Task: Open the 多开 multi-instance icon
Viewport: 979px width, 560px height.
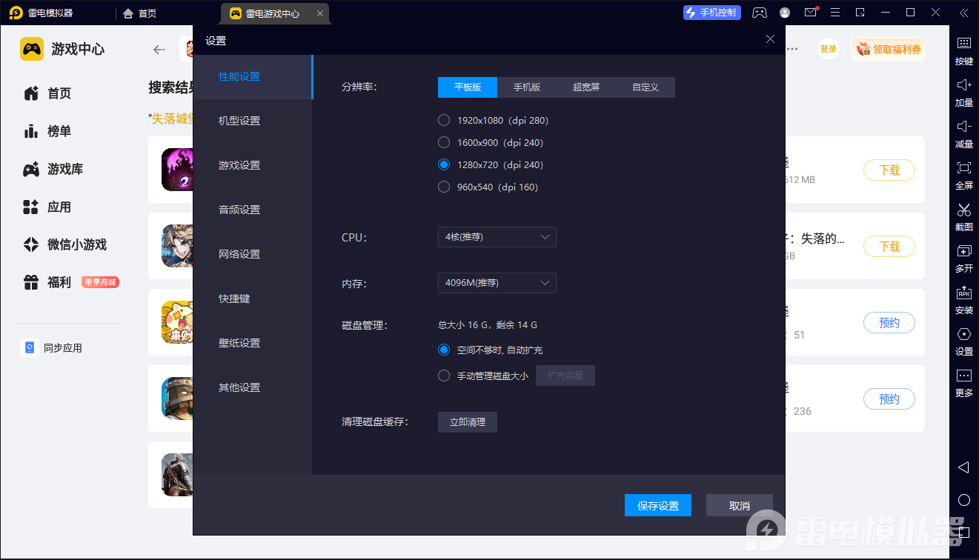Action: coord(963,252)
